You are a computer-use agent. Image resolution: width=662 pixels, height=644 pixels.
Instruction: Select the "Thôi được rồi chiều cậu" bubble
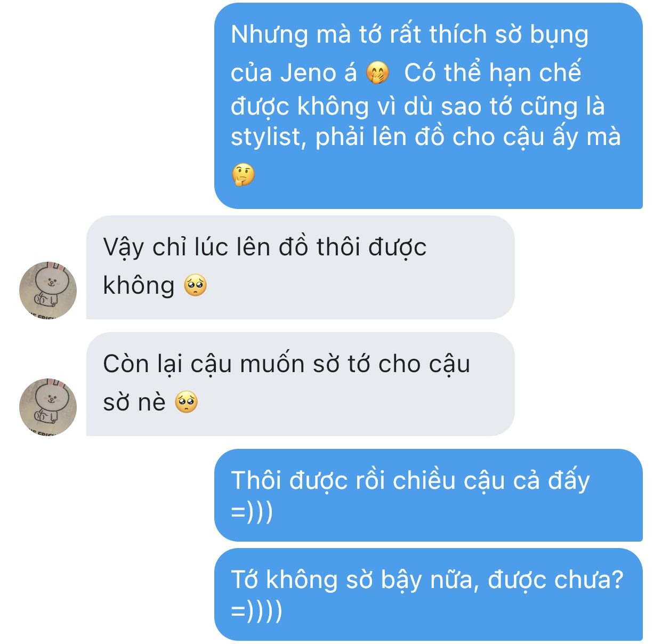tap(429, 495)
